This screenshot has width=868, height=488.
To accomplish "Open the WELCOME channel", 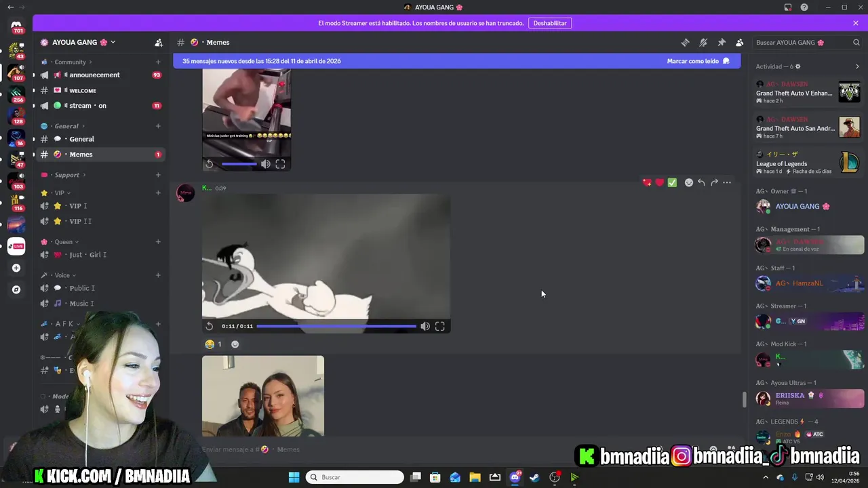I will point(99,90).
